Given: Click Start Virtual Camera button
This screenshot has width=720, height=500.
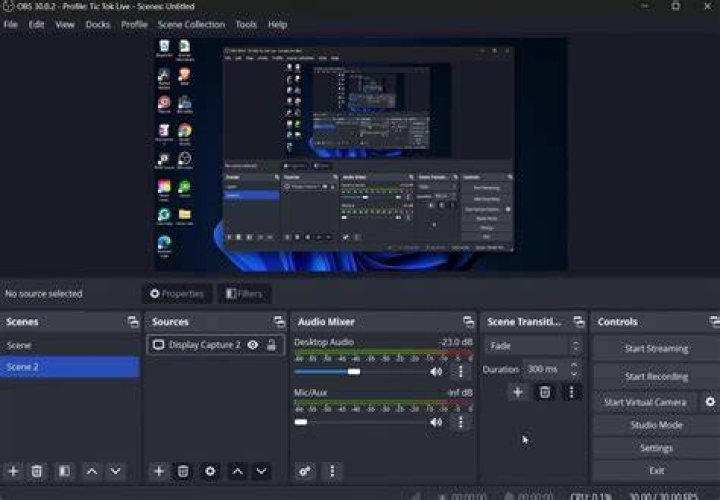Looking at the screenshot, I should pos(645,402).
